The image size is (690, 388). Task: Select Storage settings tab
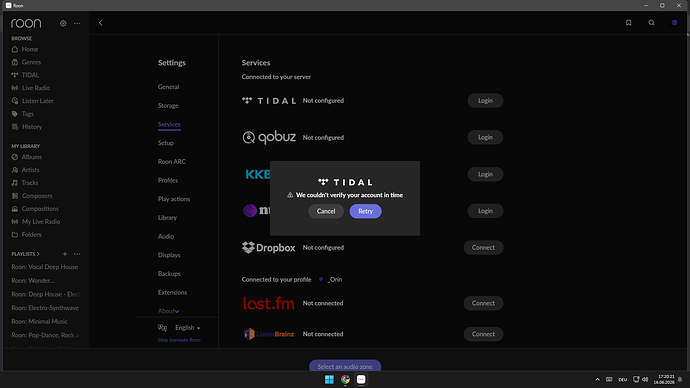(x=168, y=106)
